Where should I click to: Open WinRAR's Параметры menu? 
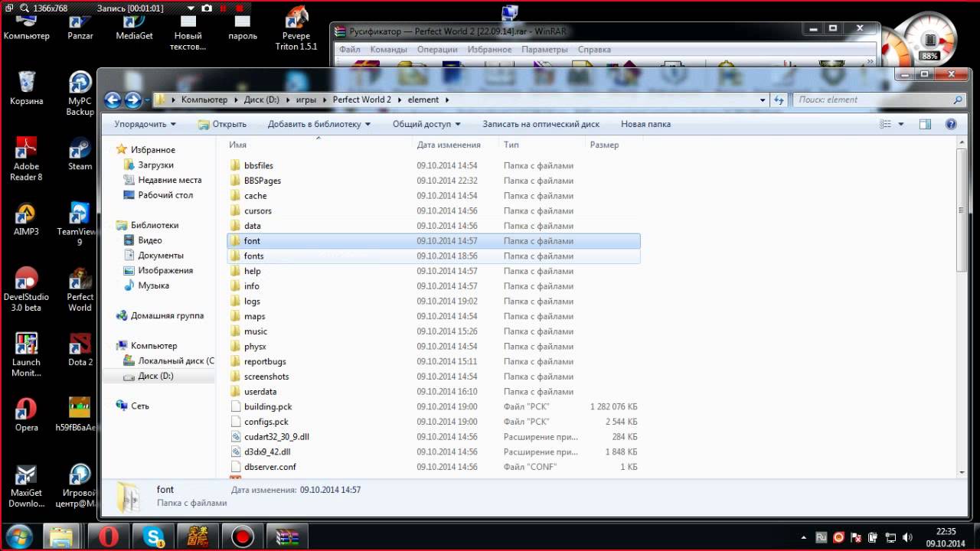coord(544,50)
